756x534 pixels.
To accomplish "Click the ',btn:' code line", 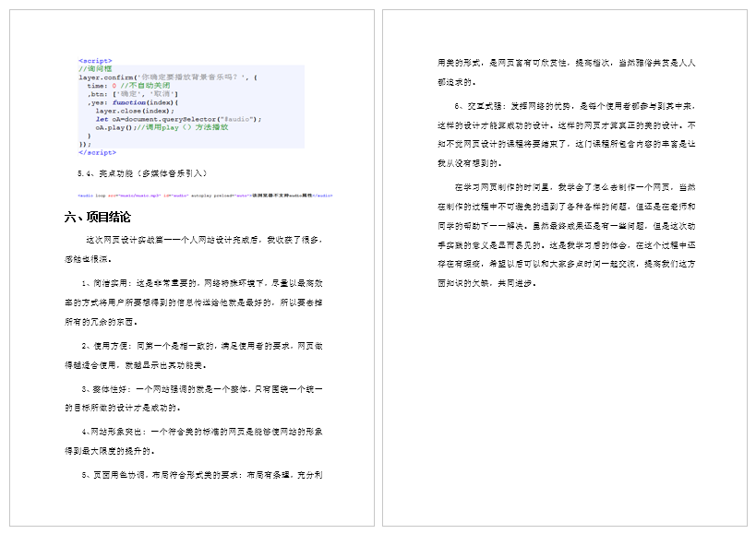I will coord(133,94).
